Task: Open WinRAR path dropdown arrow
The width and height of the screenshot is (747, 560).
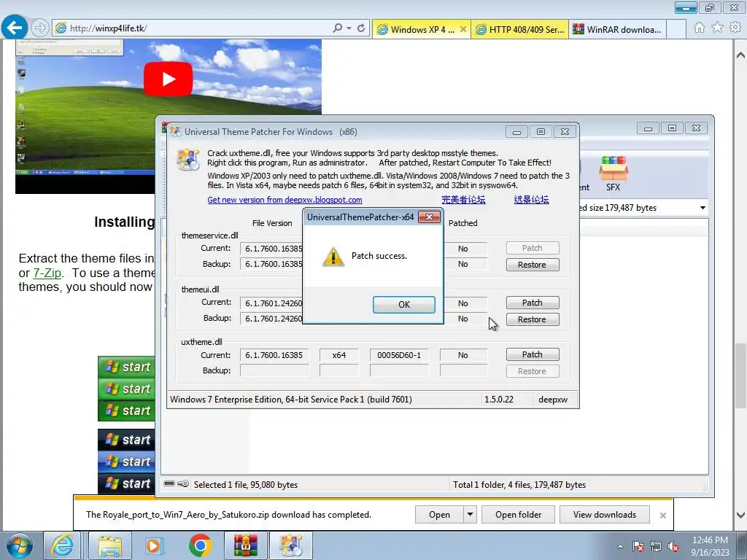Action: click(x=703, y=208)
